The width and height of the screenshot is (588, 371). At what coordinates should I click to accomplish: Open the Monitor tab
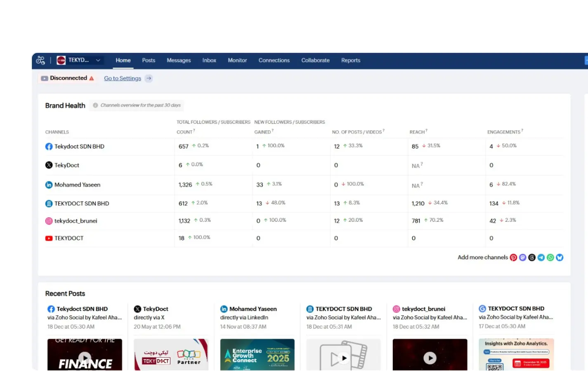pyautogui.click(x=237, y=60)
